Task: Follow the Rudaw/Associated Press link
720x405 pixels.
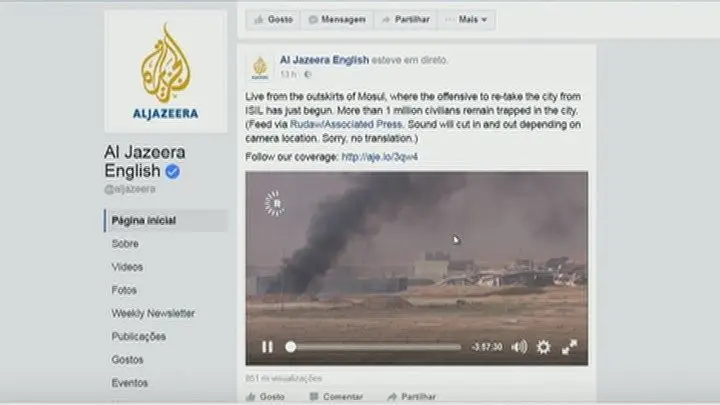Action: coord(346,124)
